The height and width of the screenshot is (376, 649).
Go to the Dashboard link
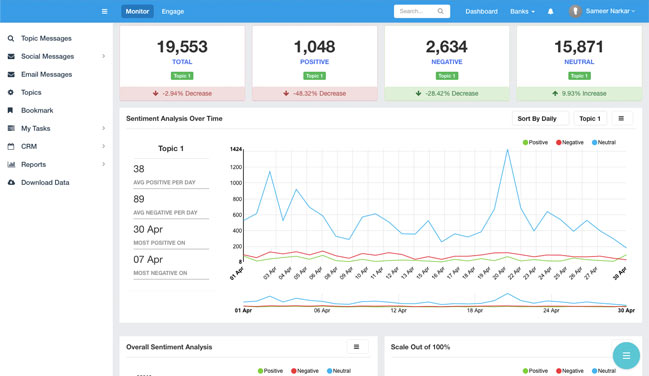(481, 11)
